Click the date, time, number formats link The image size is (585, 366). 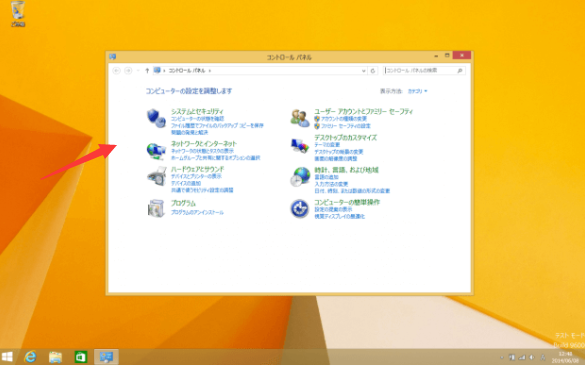pyautogui.click(x=352, y=191)
